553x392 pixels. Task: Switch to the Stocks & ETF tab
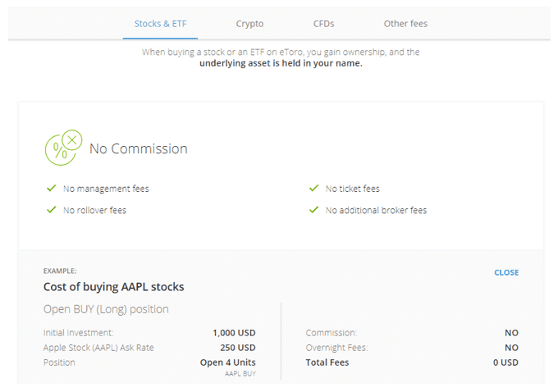[x=160, y=24]
